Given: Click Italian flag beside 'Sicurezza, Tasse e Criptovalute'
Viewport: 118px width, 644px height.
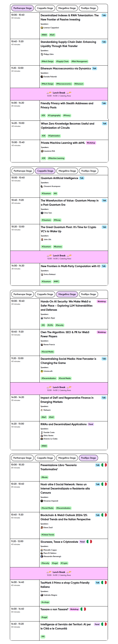Looking at the screenshot, I should (x=89, y=541).
